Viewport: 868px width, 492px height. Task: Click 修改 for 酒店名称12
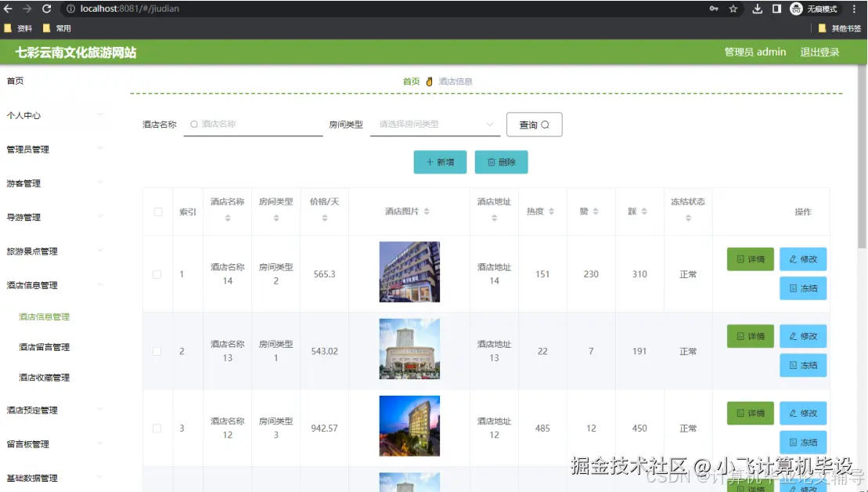[x=803, y=414]
